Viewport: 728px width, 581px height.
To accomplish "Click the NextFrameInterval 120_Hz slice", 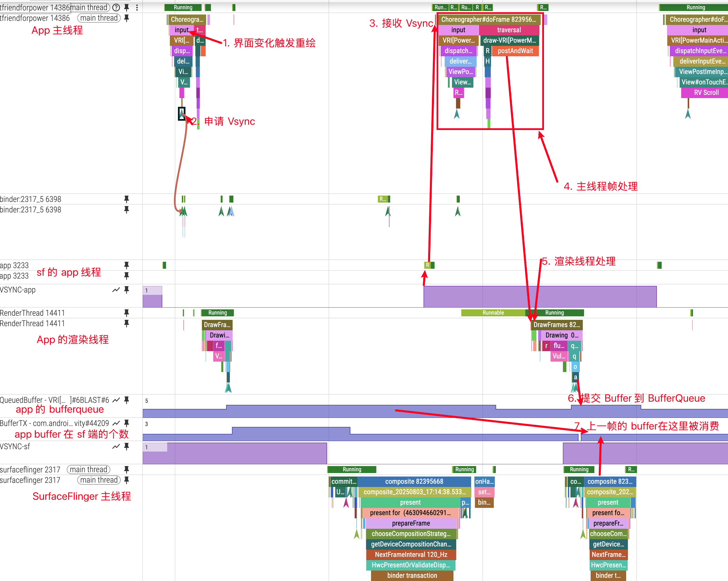I will click(x=411, y=554).
